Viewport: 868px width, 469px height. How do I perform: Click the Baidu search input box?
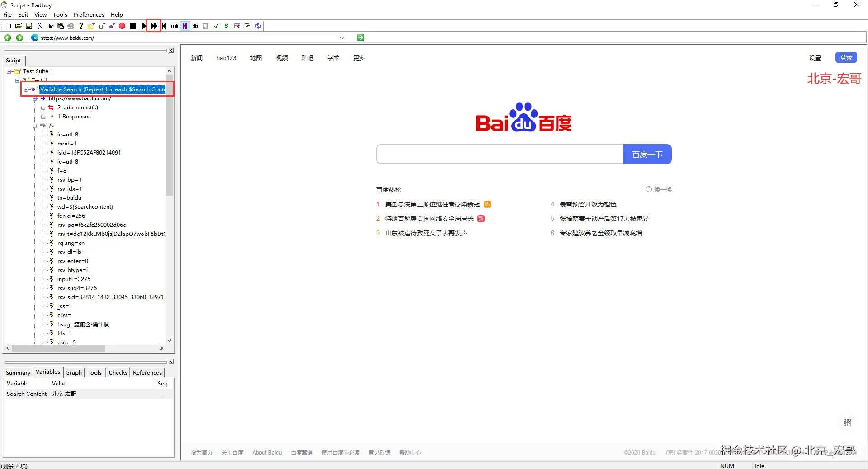click(x=500, y=155)
